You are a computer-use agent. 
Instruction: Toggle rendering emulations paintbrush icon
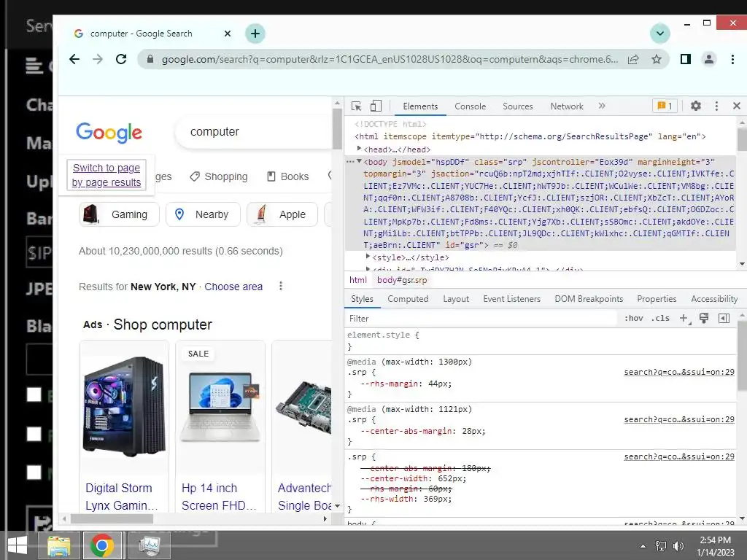704,318
